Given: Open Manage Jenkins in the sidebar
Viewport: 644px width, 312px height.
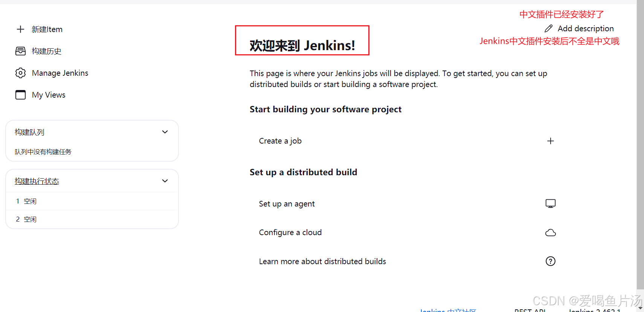Looking at the screenshot, I should coord(60,73).
